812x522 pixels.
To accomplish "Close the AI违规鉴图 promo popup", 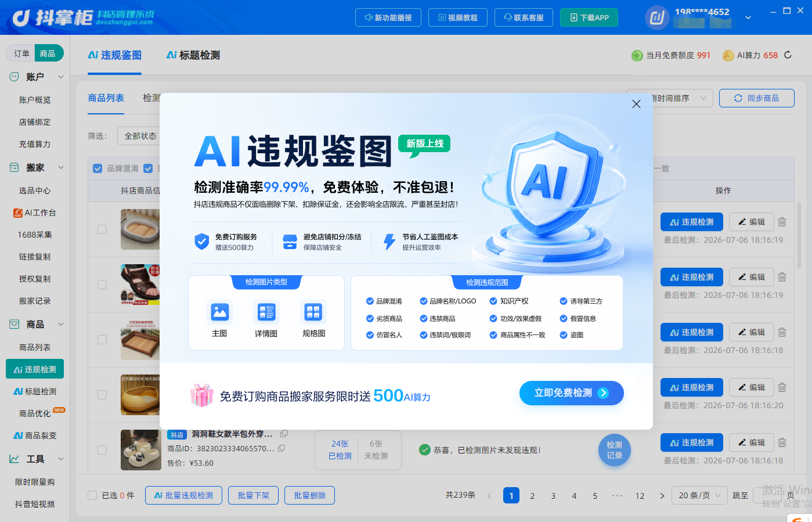I will click(636, 104).
